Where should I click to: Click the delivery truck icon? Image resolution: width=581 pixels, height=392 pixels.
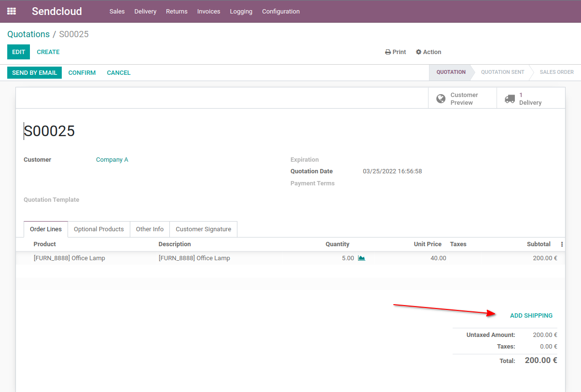tap(510, 99)
